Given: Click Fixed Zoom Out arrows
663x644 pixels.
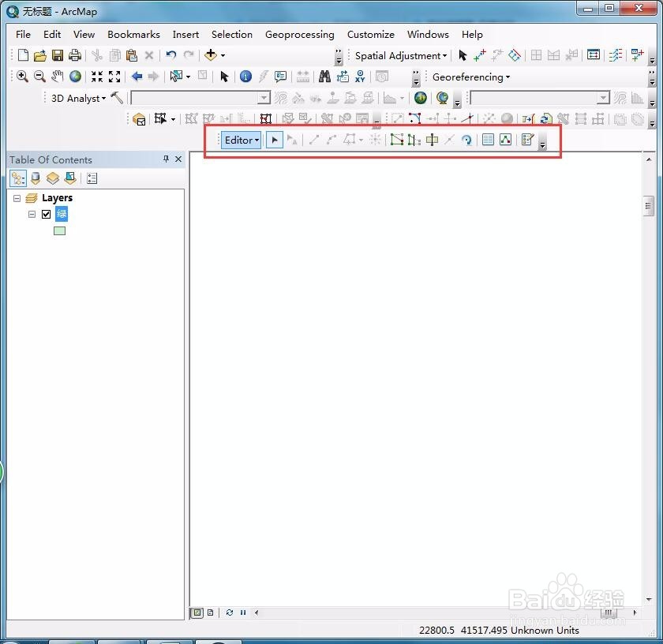Looking at the screenshot, I should [x=114, y=76].
